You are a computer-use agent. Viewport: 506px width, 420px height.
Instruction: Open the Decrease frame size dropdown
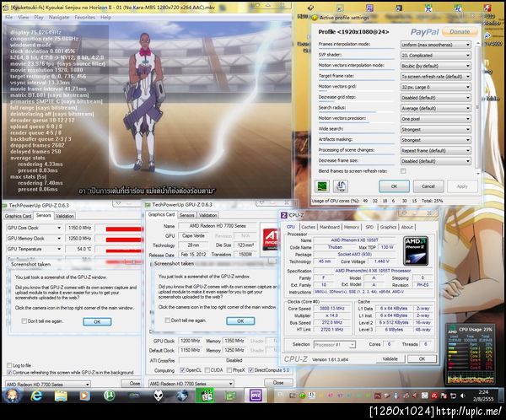(x=436, y=161)
